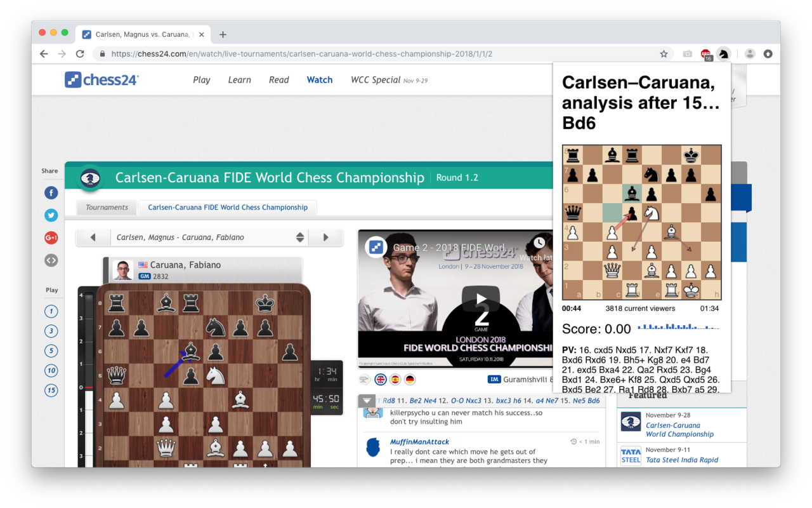Click the black knight extension icon in Chrome toolbar
The width and height of the screenshot is (812, 508).
[x=723, y=54]
